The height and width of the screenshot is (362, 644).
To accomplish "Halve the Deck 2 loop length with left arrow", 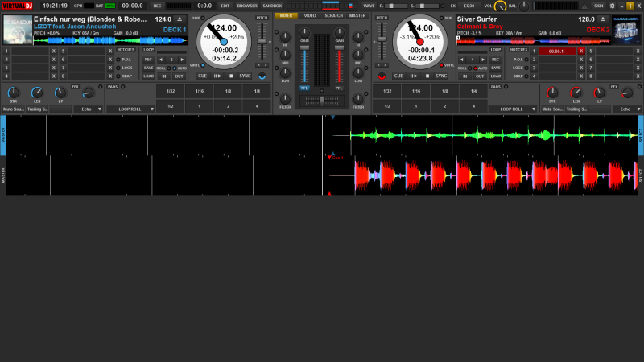I will pos(461,60).
